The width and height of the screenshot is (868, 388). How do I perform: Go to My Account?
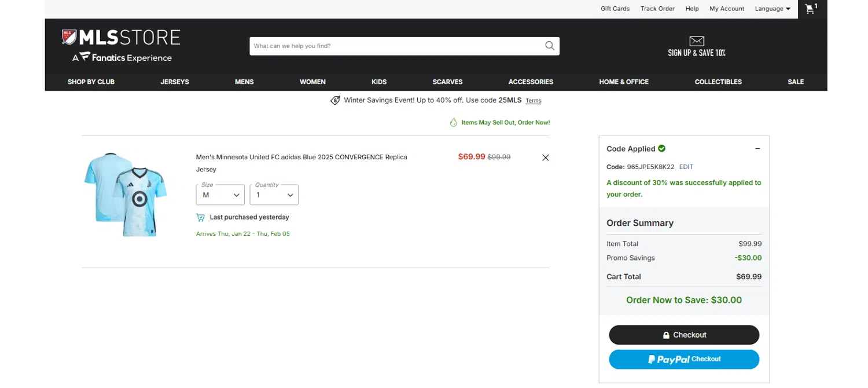pos(727,9)
